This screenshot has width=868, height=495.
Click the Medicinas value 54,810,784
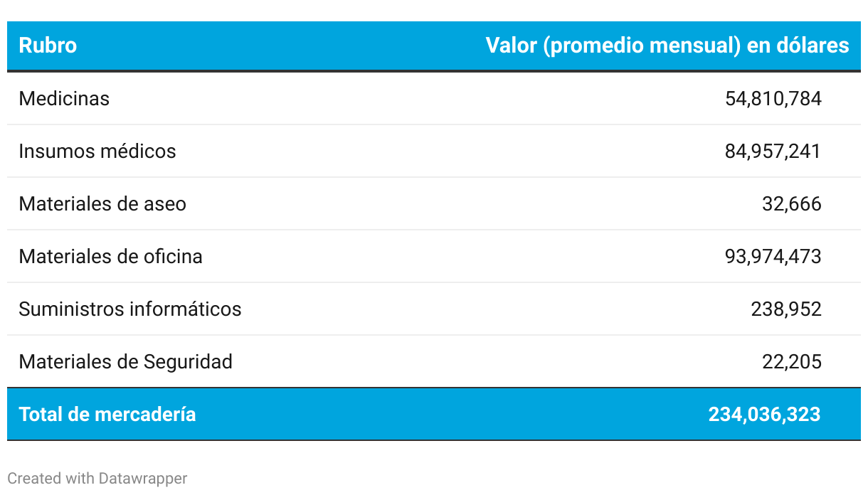point(773,98)
